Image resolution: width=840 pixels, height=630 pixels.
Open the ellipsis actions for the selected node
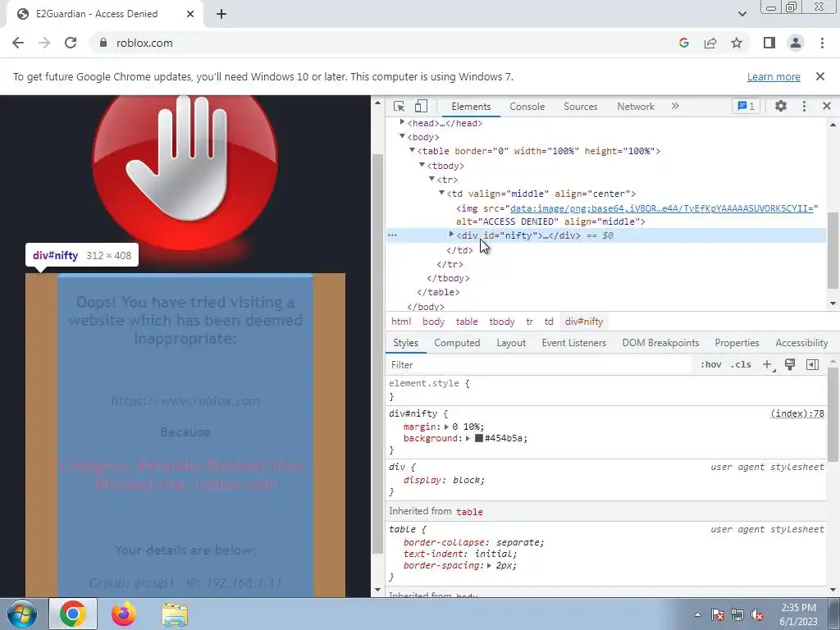tap(392, 235)
